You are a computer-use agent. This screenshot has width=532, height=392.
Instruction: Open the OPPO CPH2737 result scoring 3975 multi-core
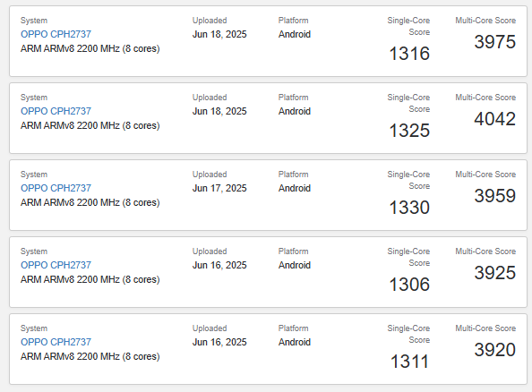tap(56, 34)
